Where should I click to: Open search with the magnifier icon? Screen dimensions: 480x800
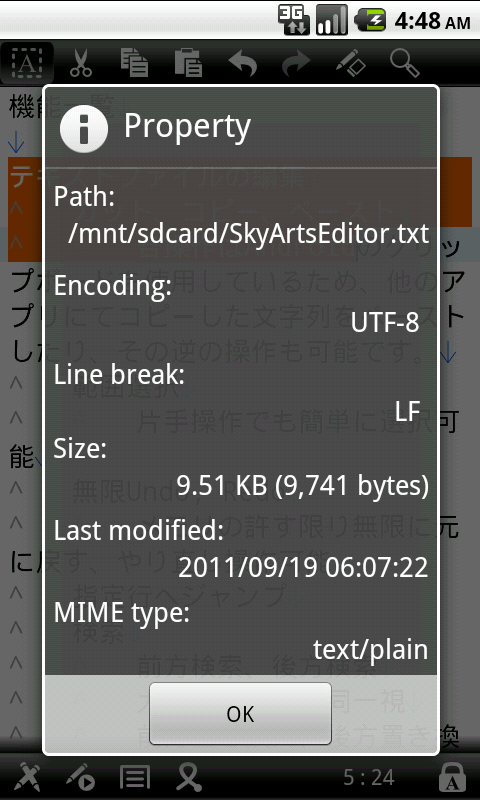(x=405, y=63)
